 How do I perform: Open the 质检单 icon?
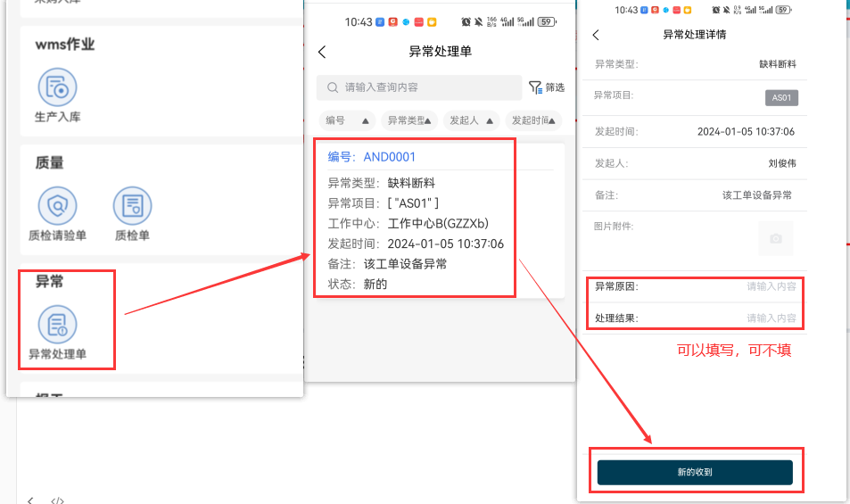click(132, 207)
